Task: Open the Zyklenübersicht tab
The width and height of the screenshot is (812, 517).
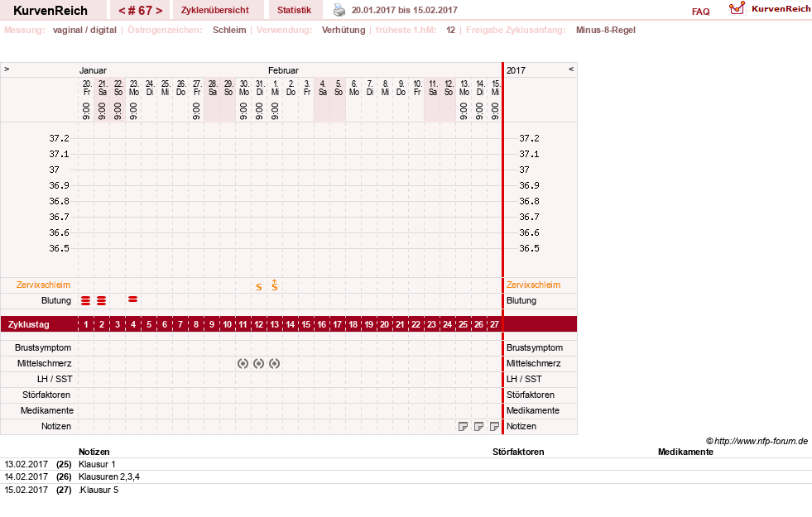Action: tap(215, 10)
